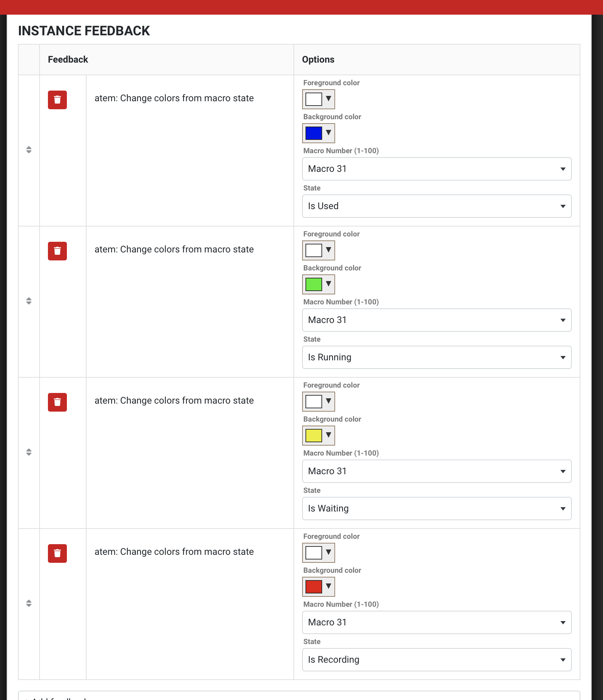Open the State dropdown showing "Is Waiting"
This screenshot has width=603, height=700.
pos(437,509)
